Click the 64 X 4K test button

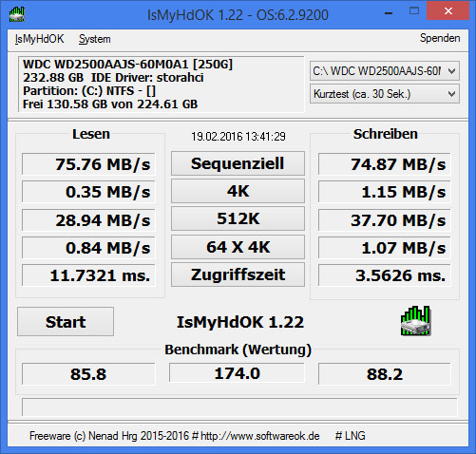pos(238,247)
